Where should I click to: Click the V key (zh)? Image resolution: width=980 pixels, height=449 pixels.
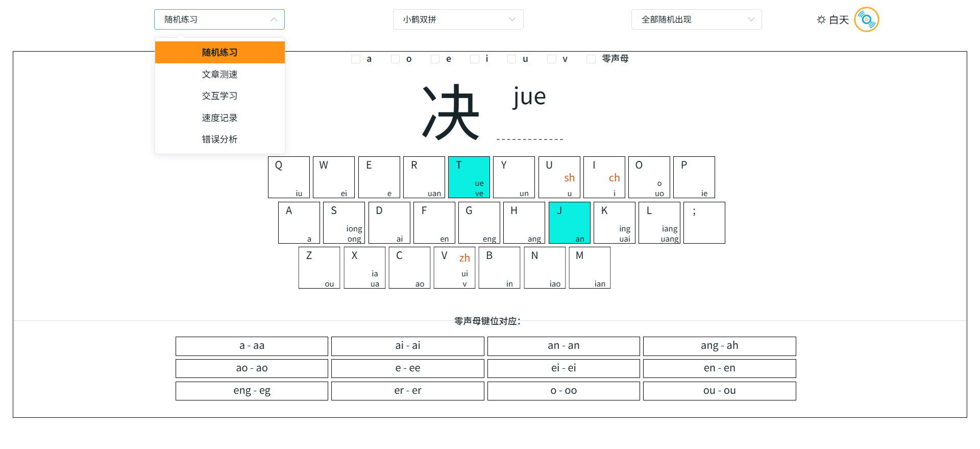click(x=455, y=268)
